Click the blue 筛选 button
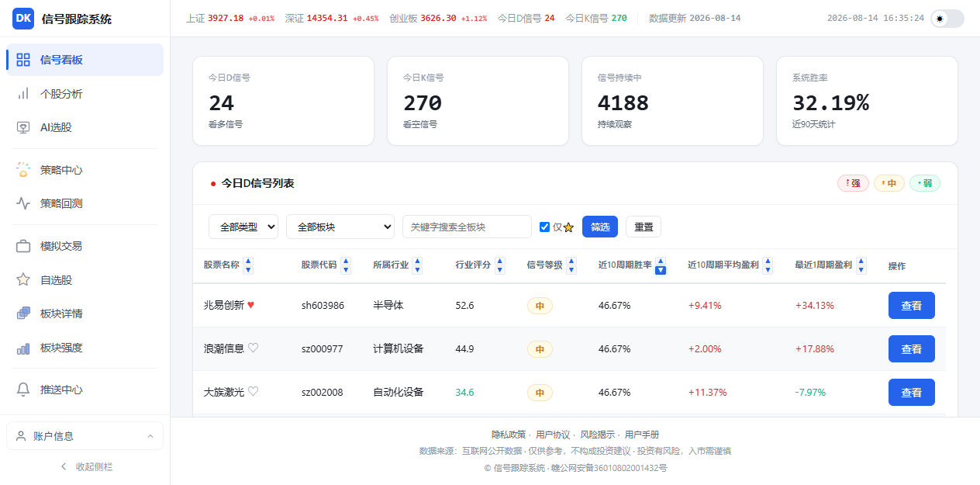The height and width of the screenshot is (485, 980). pyautogui.click(x=600, y=227)
